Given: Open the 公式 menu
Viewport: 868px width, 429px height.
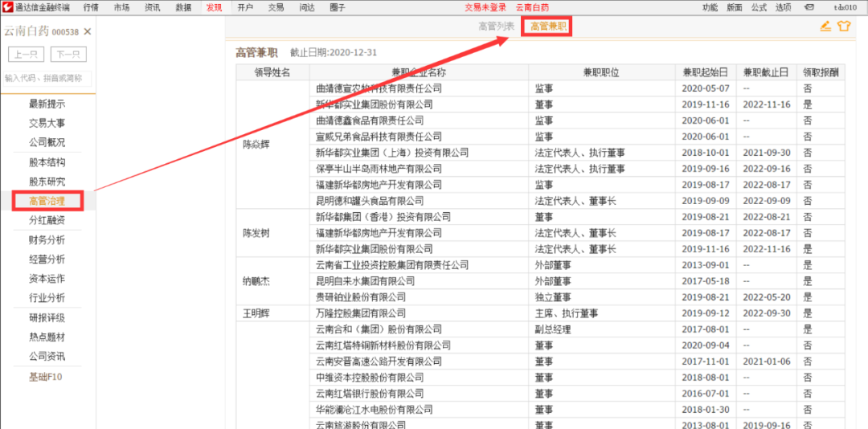Looking at the screenshot, I should [x=759, y=7].
